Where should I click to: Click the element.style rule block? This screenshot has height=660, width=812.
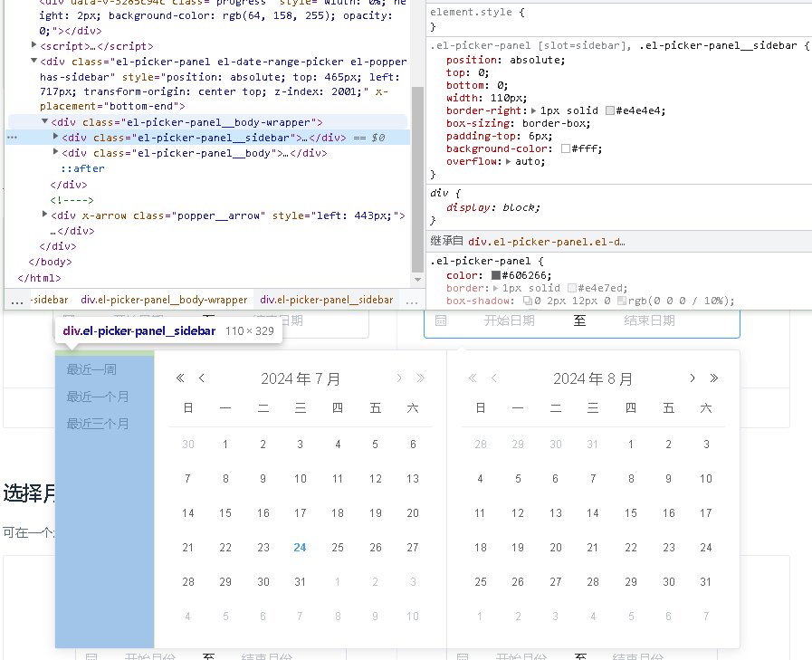619,19
